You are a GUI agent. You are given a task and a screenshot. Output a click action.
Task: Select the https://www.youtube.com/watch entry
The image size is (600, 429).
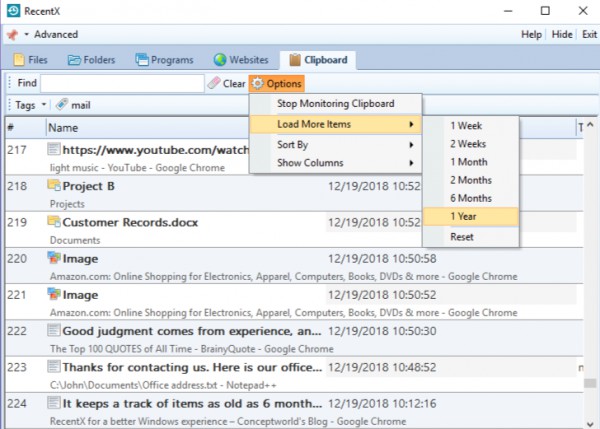(x=156, y=150)
